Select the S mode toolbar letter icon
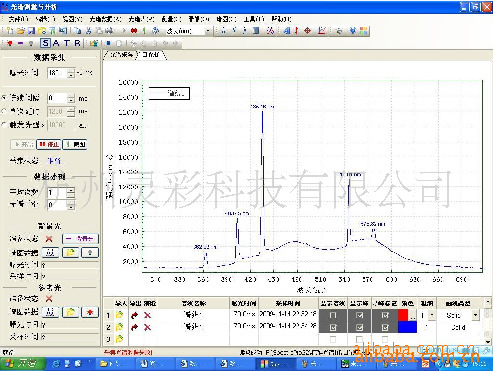Image resolution: width=493 pixels, height=371 pixels. click(x=46, y=43)
